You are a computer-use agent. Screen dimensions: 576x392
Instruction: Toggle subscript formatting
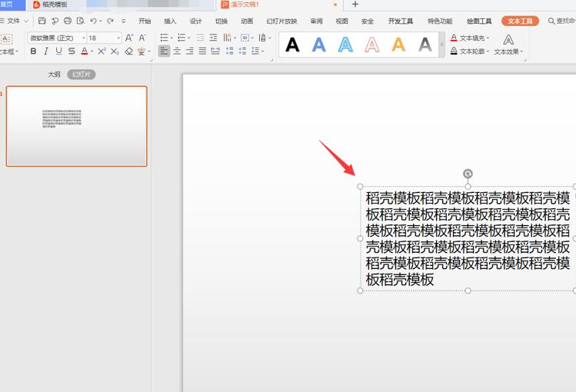point(115,51)
